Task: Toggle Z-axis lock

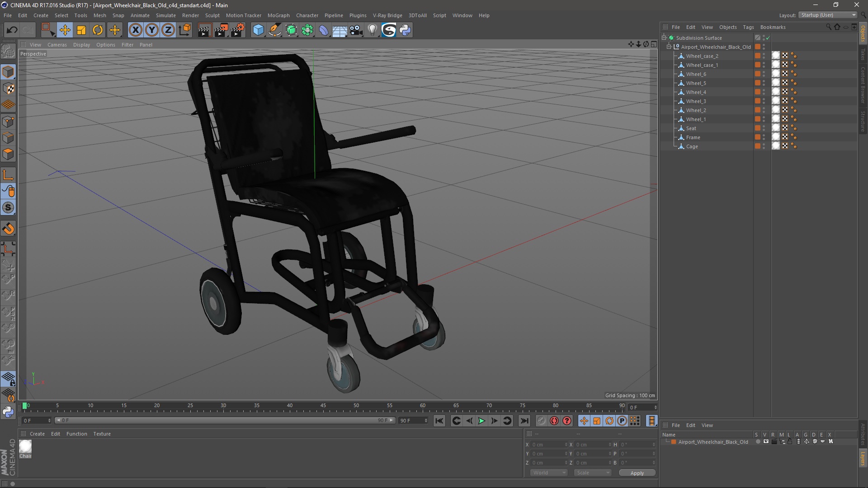Action: click(168, 30)
